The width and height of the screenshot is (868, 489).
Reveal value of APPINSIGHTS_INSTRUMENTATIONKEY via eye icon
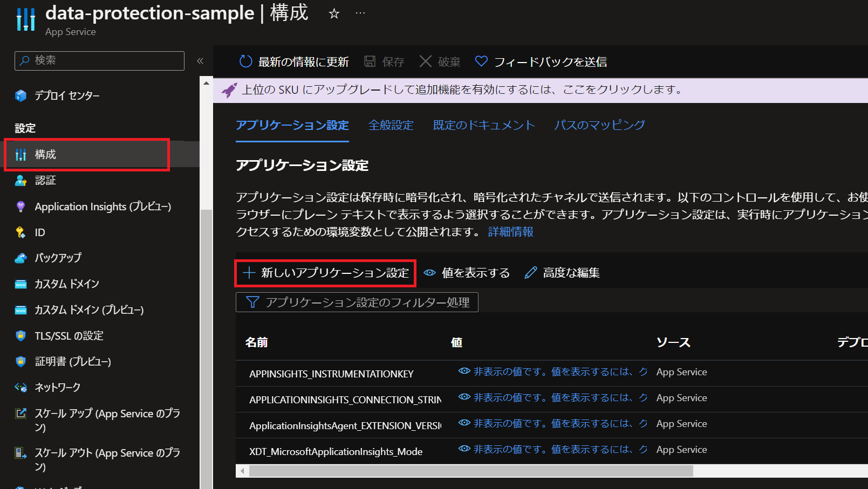(464, 371)
